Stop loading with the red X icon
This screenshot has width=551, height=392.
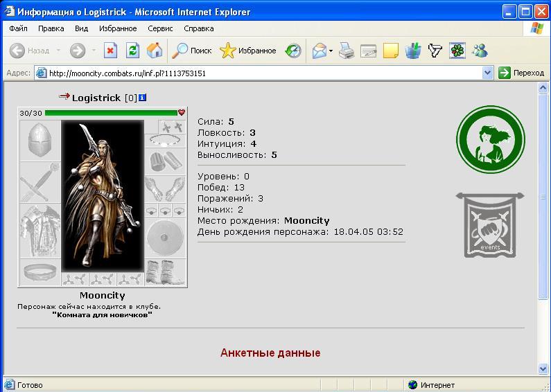tap(110, 51)
